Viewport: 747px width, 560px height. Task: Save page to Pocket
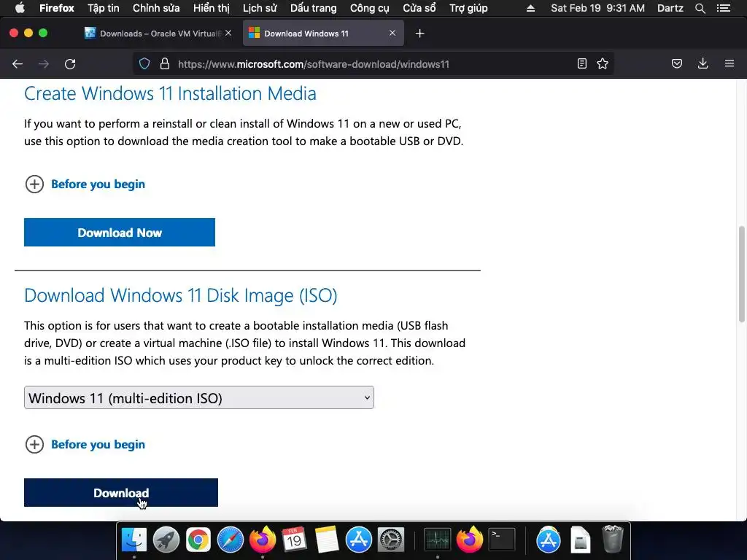(x=676, y=64)
